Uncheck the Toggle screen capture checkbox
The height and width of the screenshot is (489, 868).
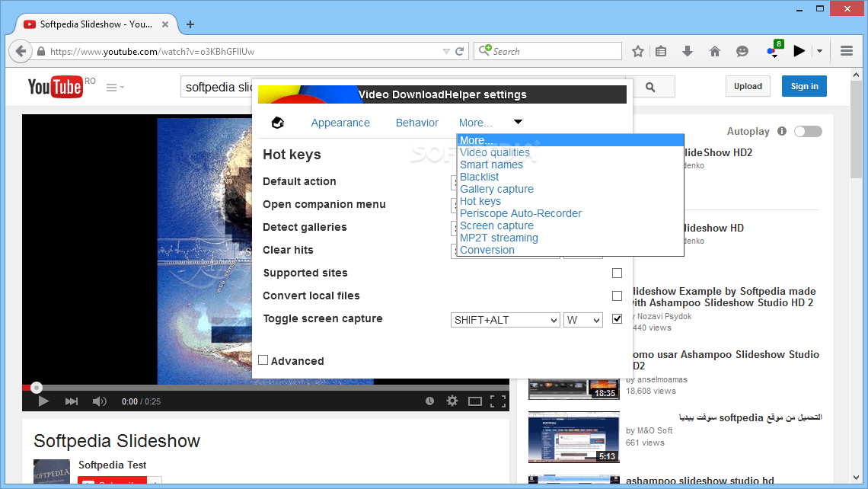[617, 319]
